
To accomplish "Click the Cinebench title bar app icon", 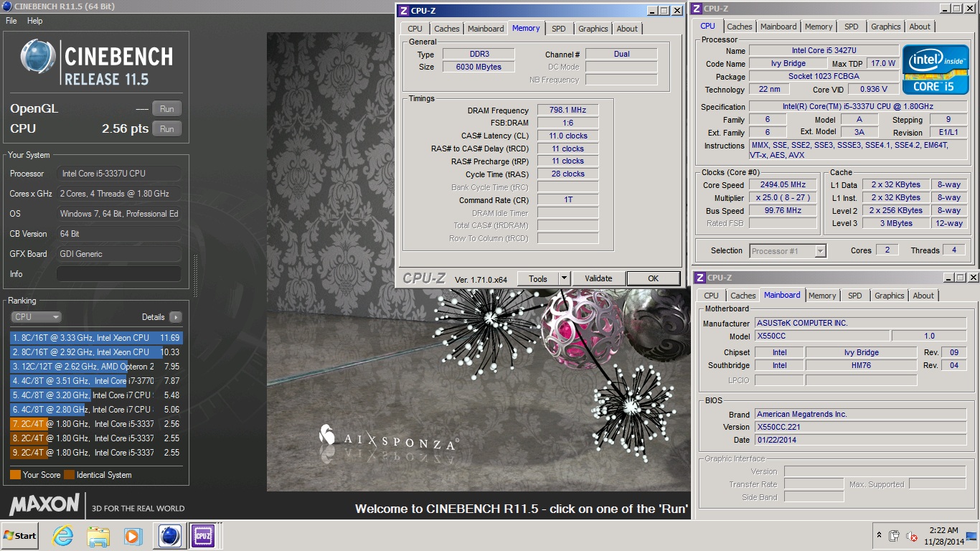I will [6, 6].
